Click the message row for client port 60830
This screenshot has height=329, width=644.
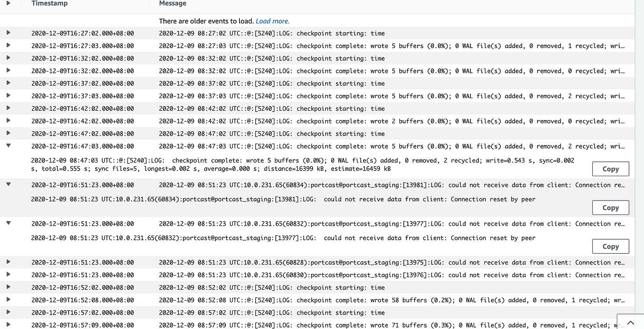pos(392,275)
